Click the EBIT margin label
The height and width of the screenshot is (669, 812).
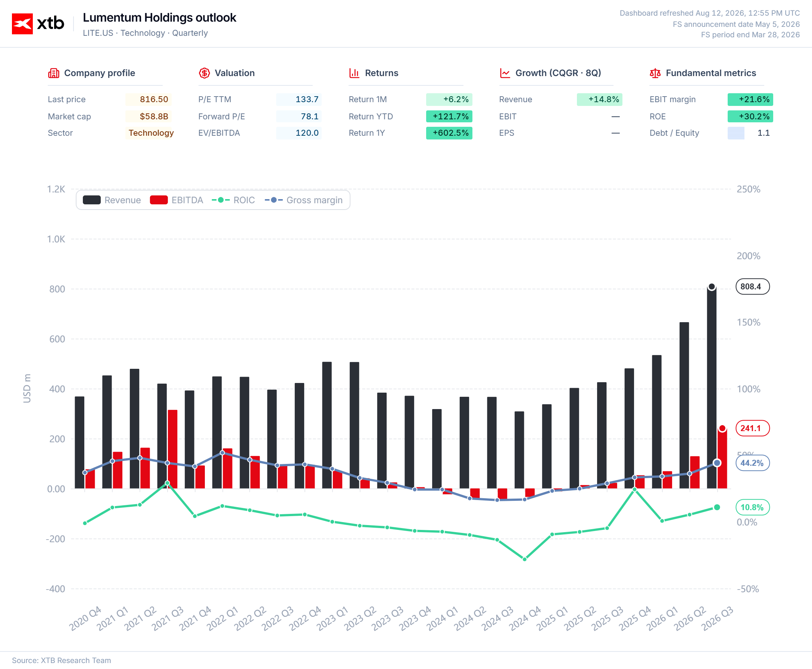(672, 99)
